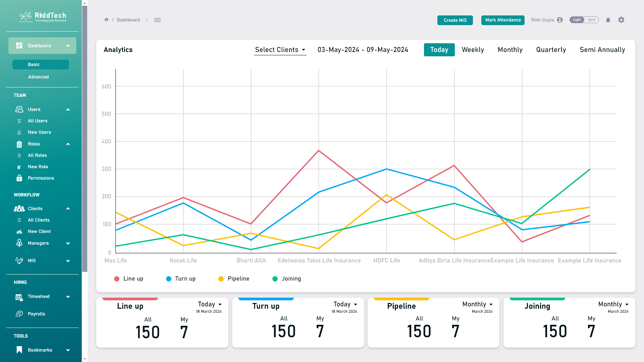The width and height of the screenshot is (644, 362).
Task: Switch to Semi Annually view
Action: (x=602, y=50)
